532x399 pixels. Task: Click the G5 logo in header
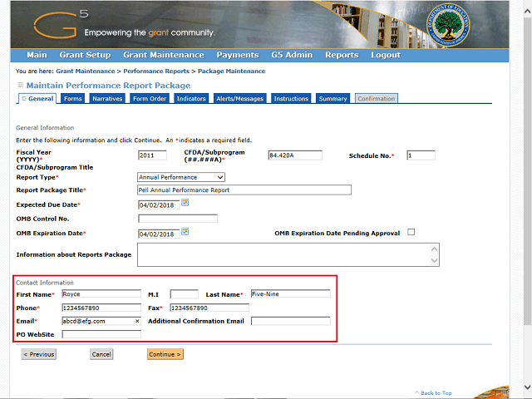tap(61, 24)
